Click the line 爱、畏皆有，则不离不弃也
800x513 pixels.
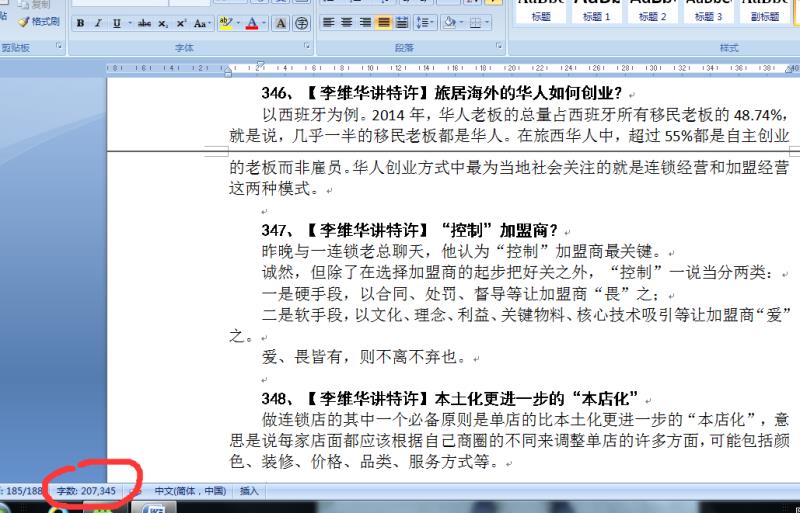(364, 357)
